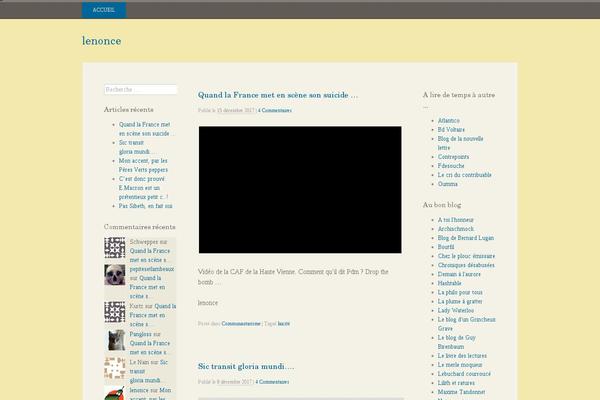Open 'Le blog d'un Grincheux Grave' link
This screenshot has width=600, height=400.
click(x=466, y=324)
